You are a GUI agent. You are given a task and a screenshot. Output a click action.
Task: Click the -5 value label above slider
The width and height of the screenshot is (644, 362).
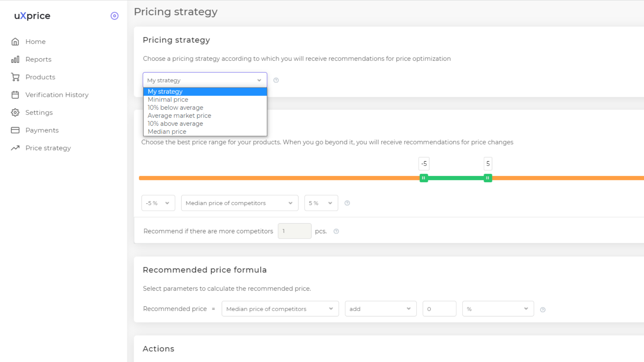pos(424,164)
